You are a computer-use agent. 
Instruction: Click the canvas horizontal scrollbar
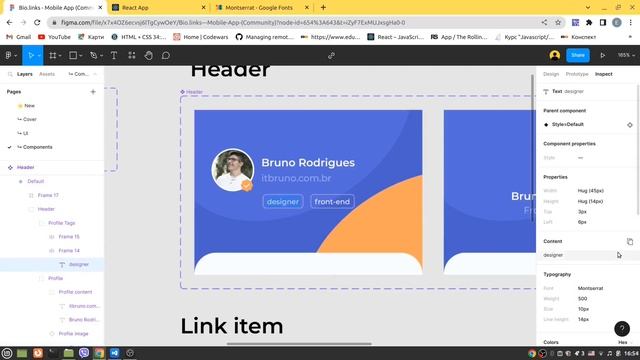click(x=299, y=344)
